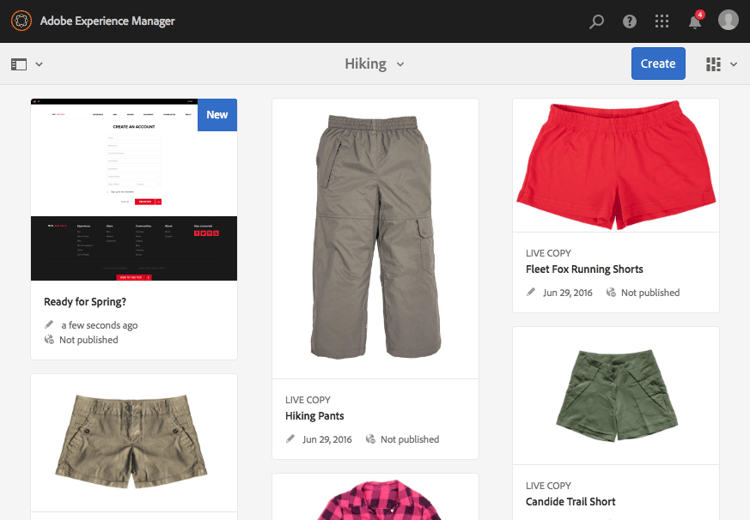Open the Ready for Spring page thumbnail
750x520 pixels.
(134, 190)
